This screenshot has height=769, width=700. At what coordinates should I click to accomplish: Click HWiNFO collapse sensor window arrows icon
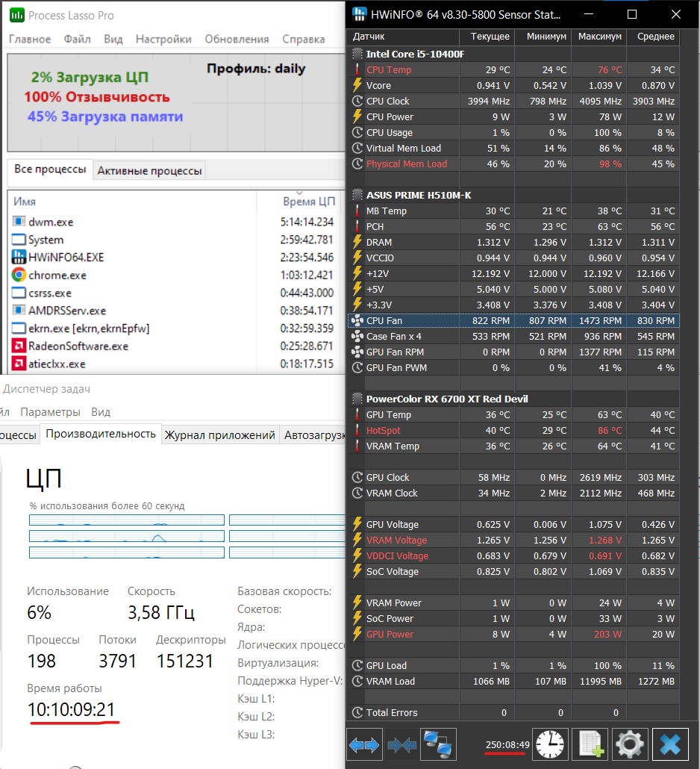(x=402, y=744)
